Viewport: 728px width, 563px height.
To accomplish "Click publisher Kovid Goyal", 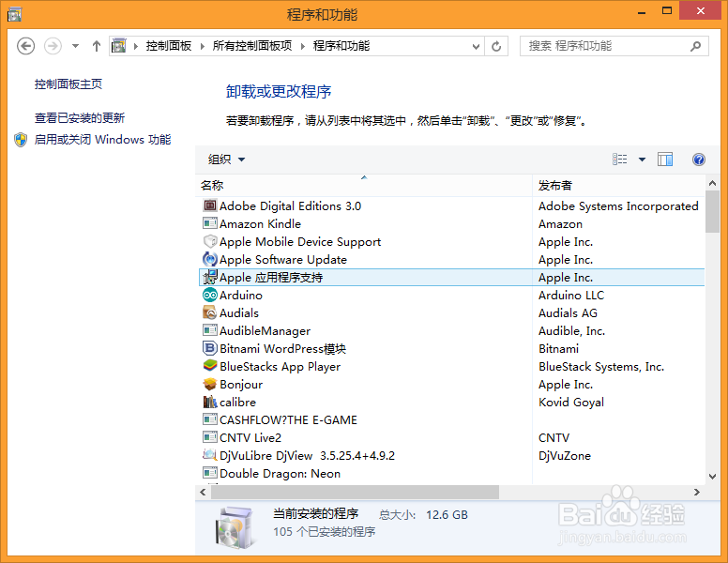I will pos(571,403).
